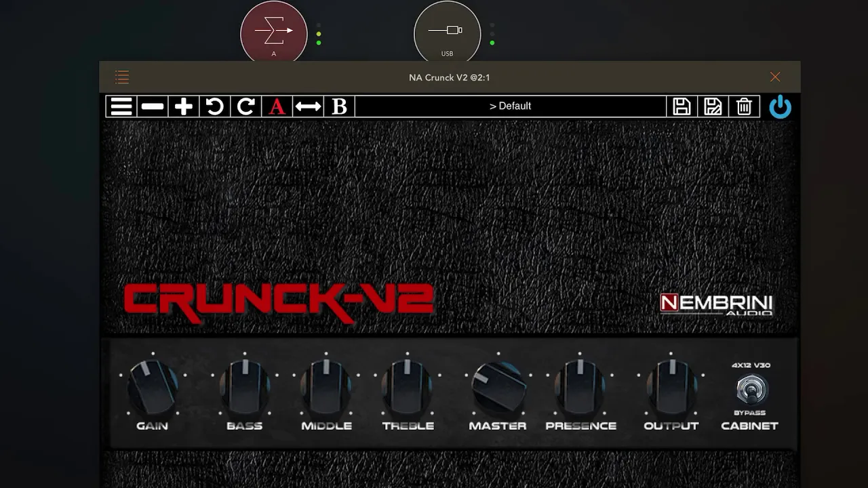The image size is (868, 488).
Task: Click the GAIN knob
Action: point(153,387)
